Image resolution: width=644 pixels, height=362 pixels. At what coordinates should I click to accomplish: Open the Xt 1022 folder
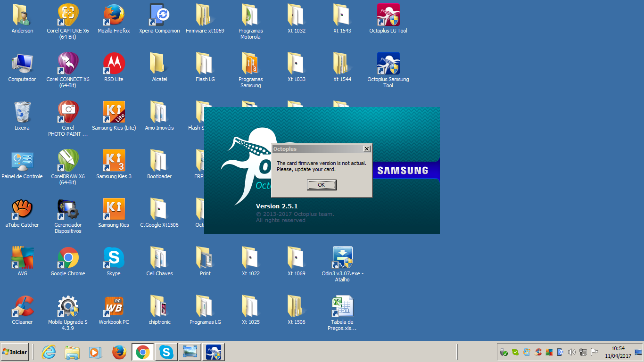pyautogui.click(x=251, y=262)
